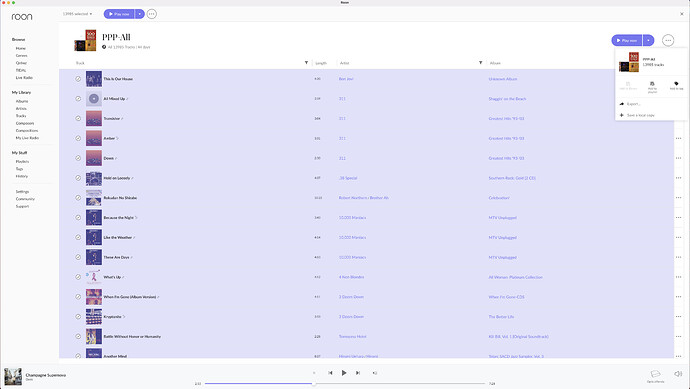This screenshot has width=690, height=389.
Task: Open TIDAL in the sidebar
Action: [x=21, y=70]
